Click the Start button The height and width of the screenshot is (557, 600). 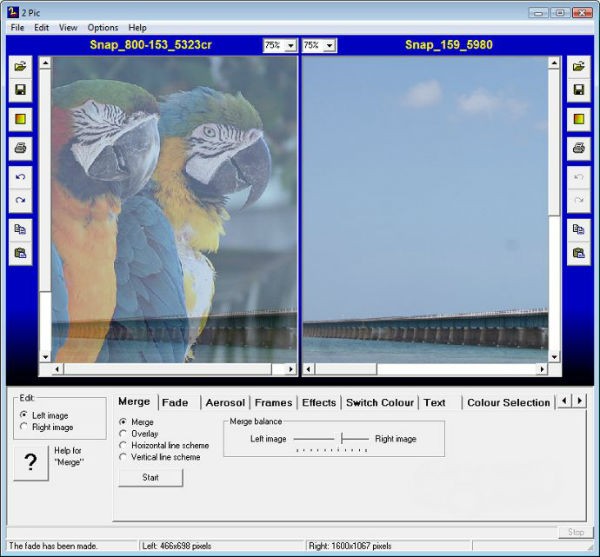click(x=150, y=478)
